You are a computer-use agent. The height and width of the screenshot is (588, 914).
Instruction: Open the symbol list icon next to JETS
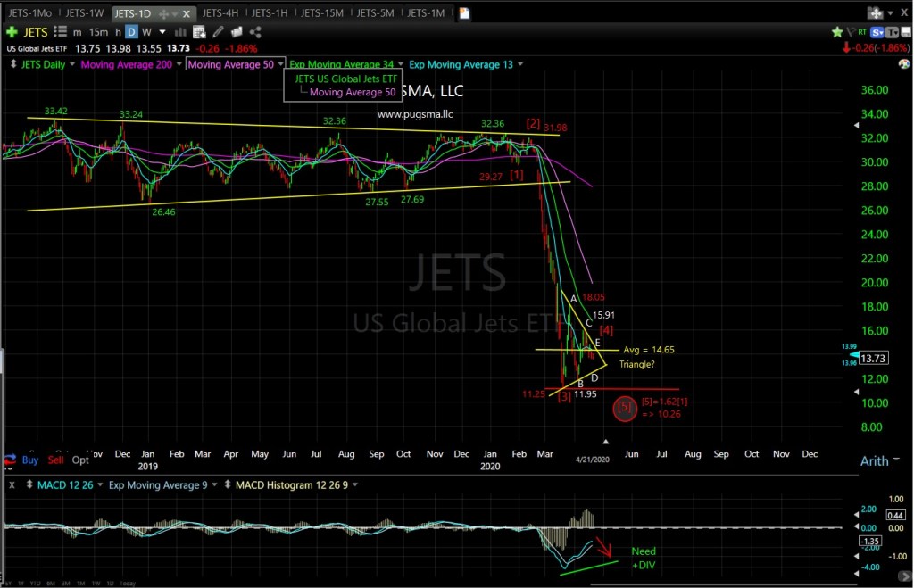click(60, 32)
